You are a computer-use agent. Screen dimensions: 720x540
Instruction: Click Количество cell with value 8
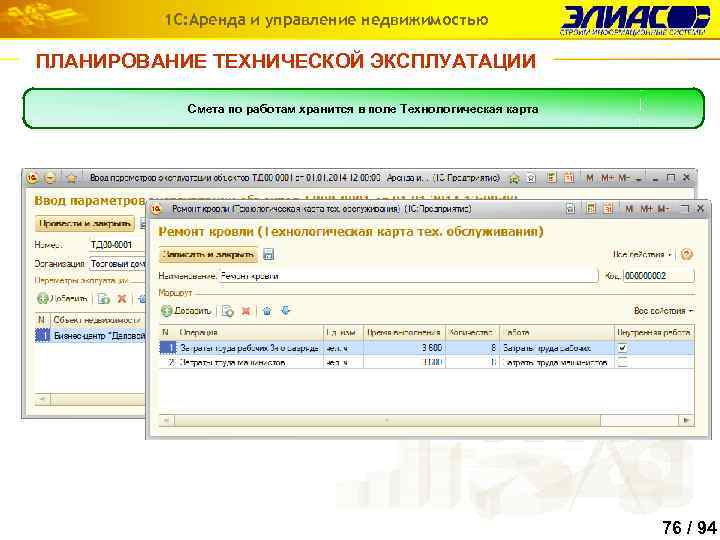pyautogui.click(x=472, y=348)
